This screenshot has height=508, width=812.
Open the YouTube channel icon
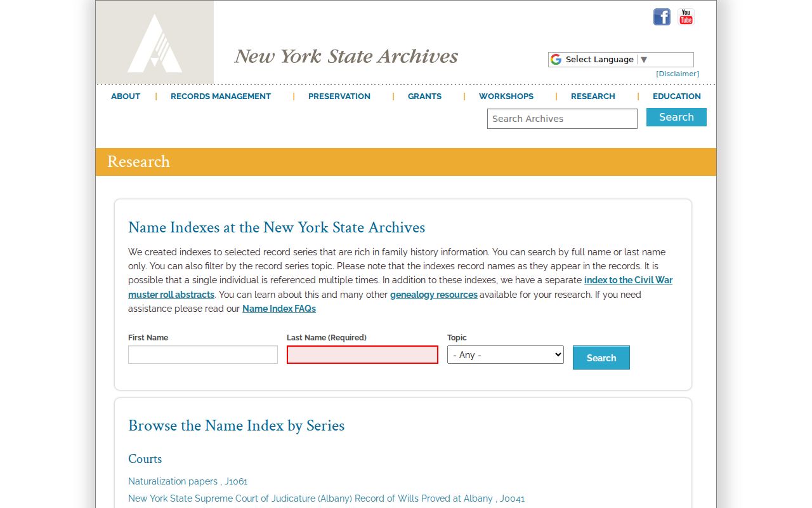[686, 17]
